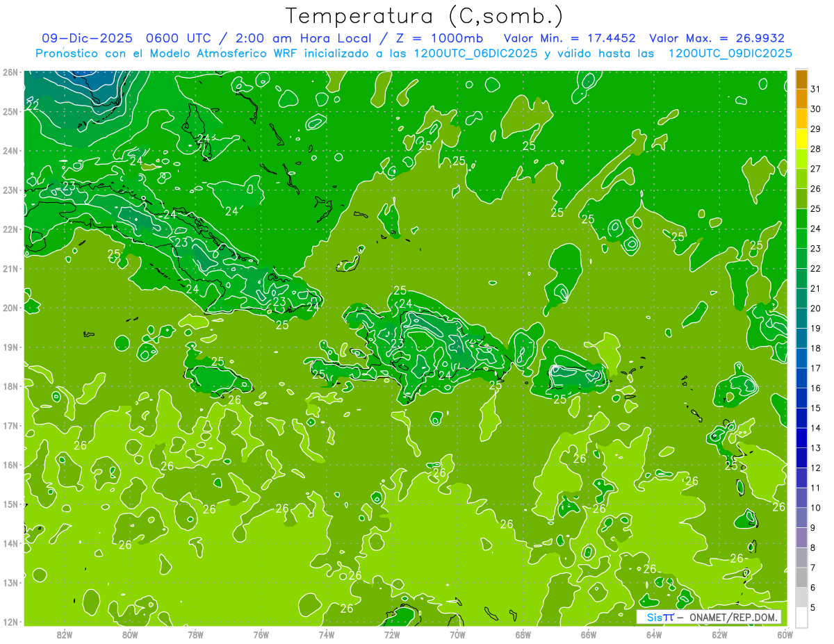
Task: Click legend value "19" on the colorbar
Action: tap(816, 329)
